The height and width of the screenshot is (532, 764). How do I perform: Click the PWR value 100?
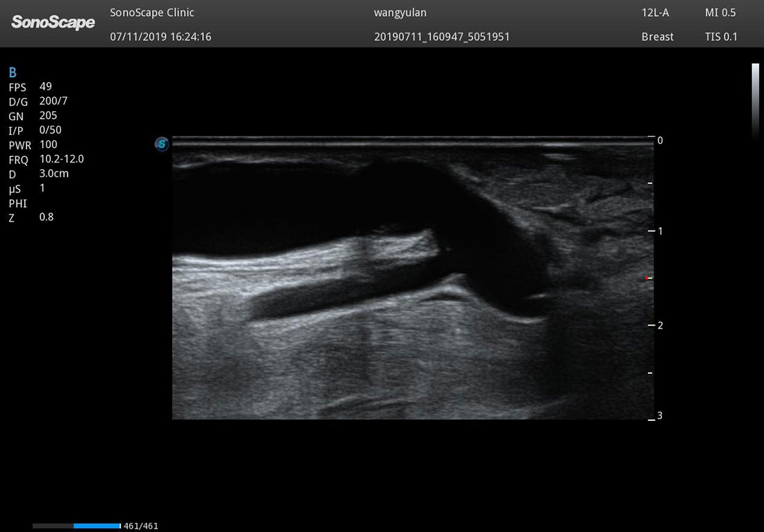(x=48, y=144)
